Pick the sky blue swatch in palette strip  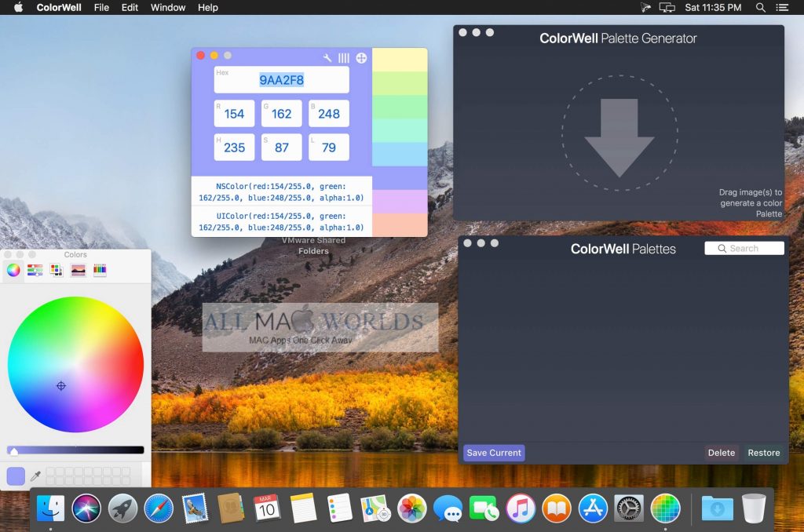click(400, 155)
